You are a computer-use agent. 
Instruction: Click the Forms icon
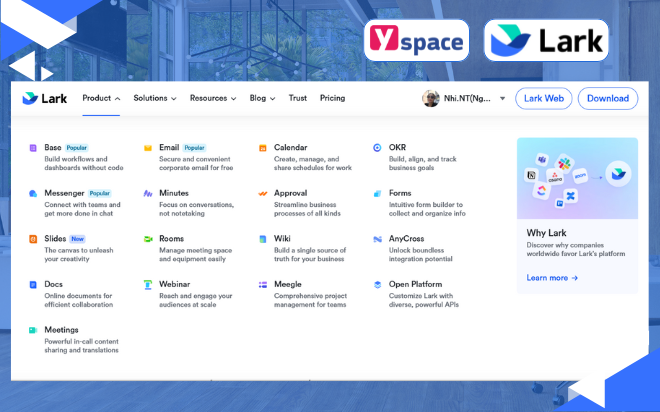pos(377,193)
